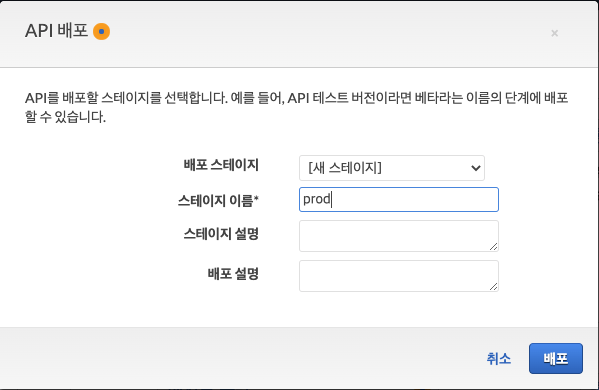Focus the 스테이지 이름 field containing prod
The image size is (599, 390).
click(x=398, y=199)
